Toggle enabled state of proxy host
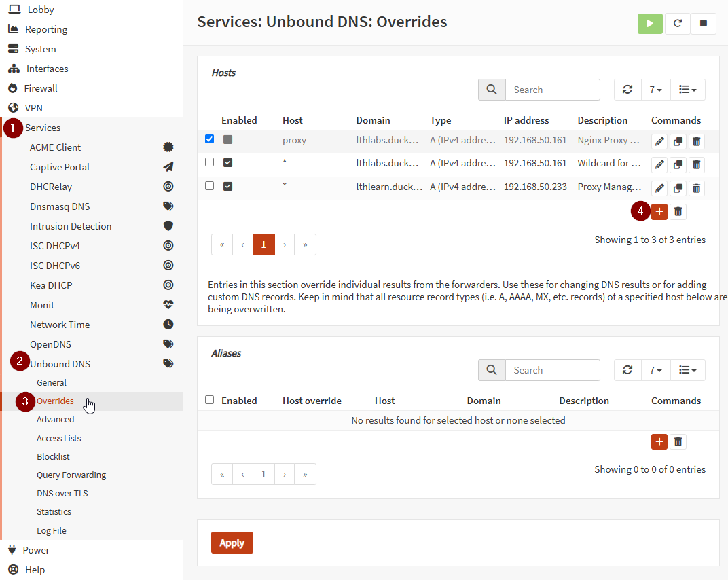 [x=227, y=139]
